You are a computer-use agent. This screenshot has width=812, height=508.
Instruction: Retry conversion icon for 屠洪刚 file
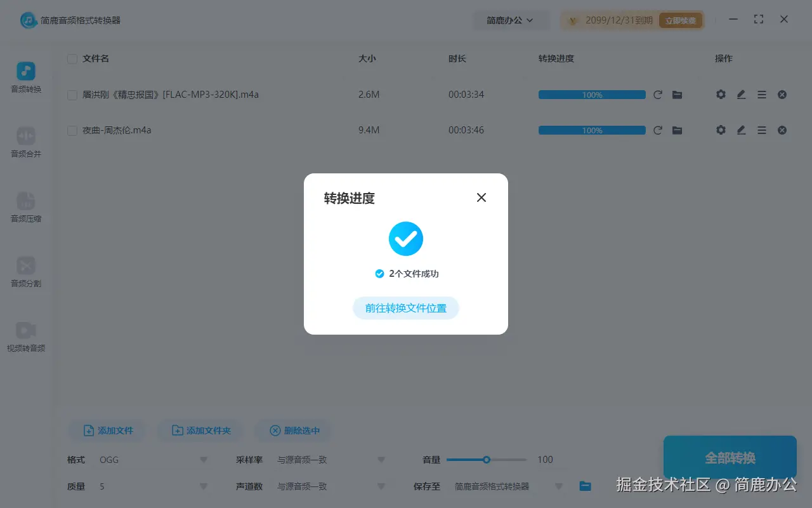(x=658, y=95)
